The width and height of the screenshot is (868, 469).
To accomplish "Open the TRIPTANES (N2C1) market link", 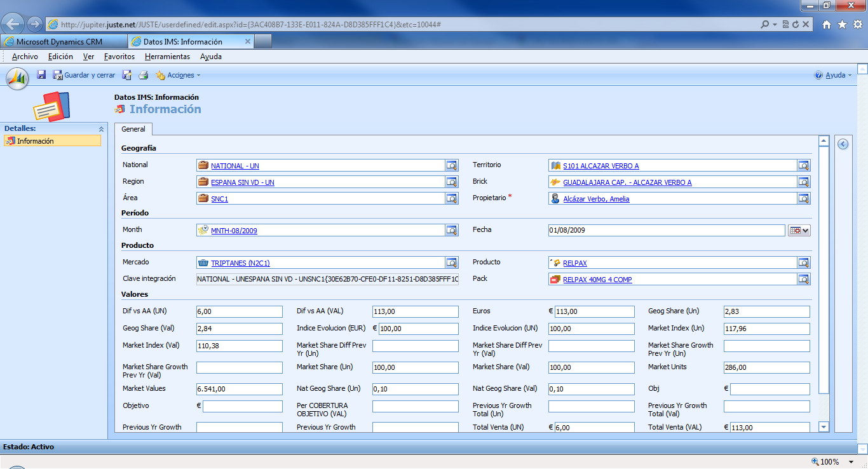I will [x=240, y=263].
